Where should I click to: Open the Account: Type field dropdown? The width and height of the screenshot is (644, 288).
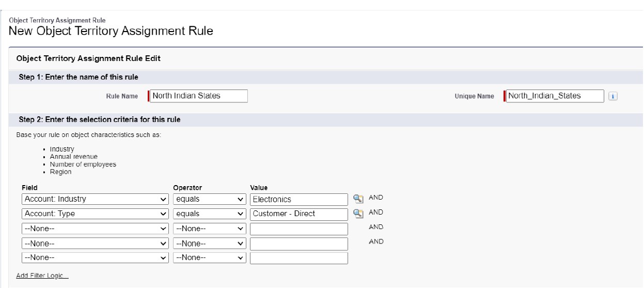point(95,214)
